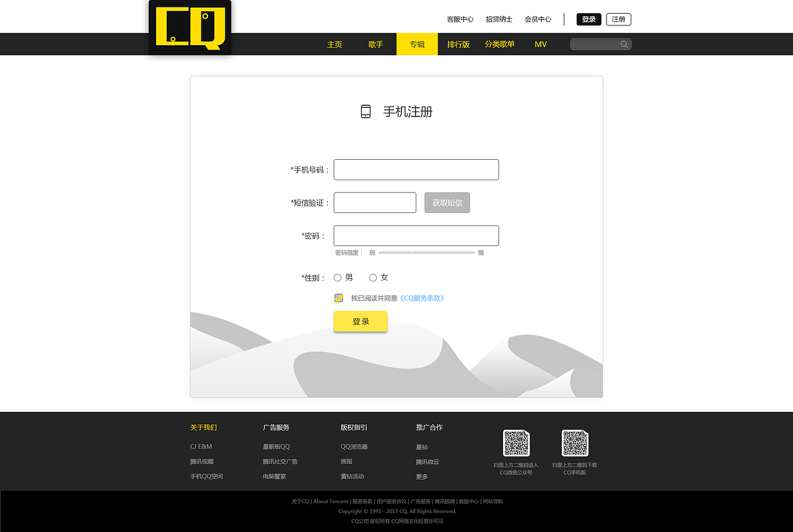Open the MV nav tab
Viewport: 793px width, 532px height.
tap(541, 44)
